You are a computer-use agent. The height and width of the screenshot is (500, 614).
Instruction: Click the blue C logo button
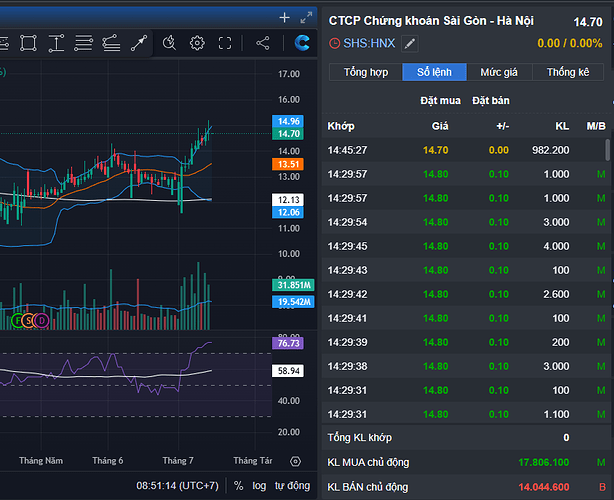(x=302, y=43)
